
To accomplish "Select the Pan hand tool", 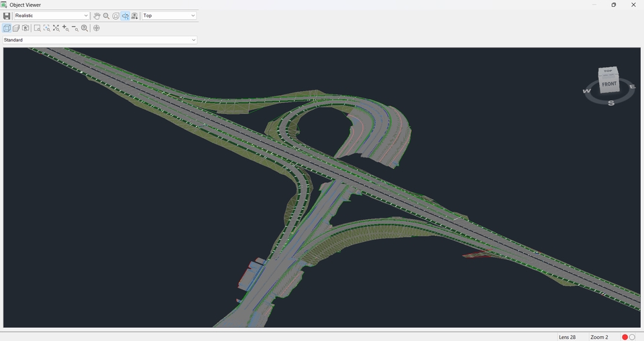I will (97, 15).
